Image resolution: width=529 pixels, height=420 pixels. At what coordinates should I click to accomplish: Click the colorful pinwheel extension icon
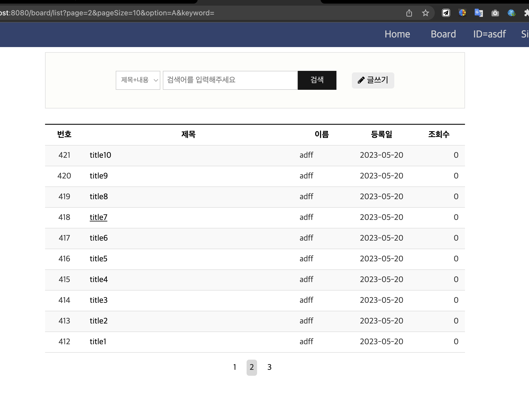(x=462, y=13)
